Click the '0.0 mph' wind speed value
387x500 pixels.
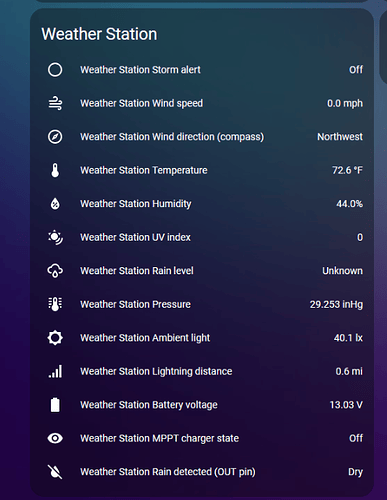coord(345,103)
